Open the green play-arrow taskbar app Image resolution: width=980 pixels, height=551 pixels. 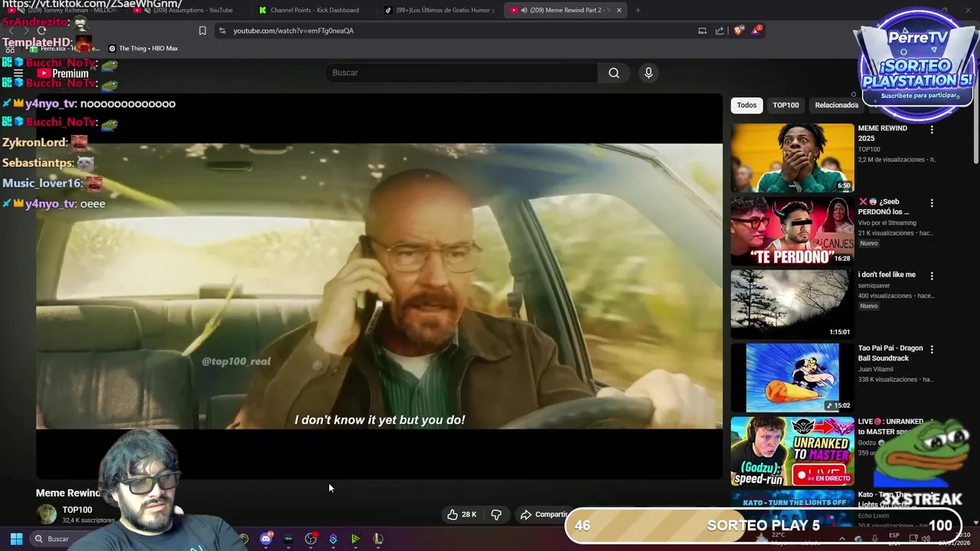point(355,539)
